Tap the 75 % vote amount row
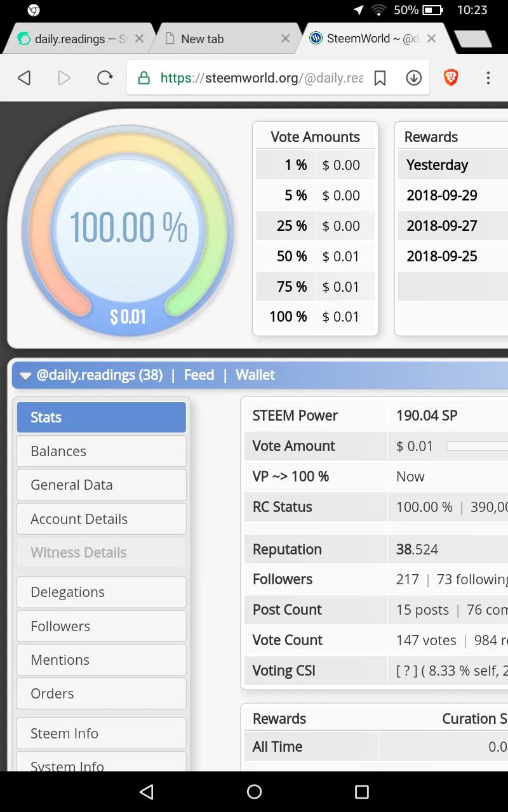The height and width of the screenshot is (812, 508). pos(315,287)
